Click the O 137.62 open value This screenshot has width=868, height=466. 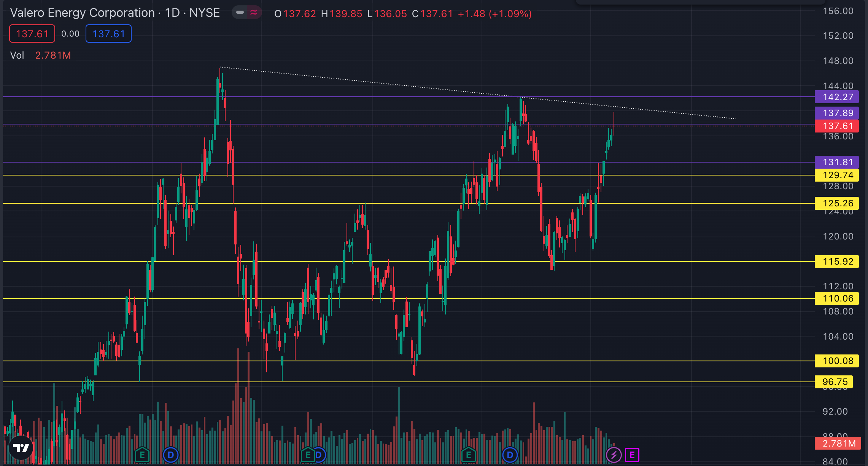click(295, 14)
